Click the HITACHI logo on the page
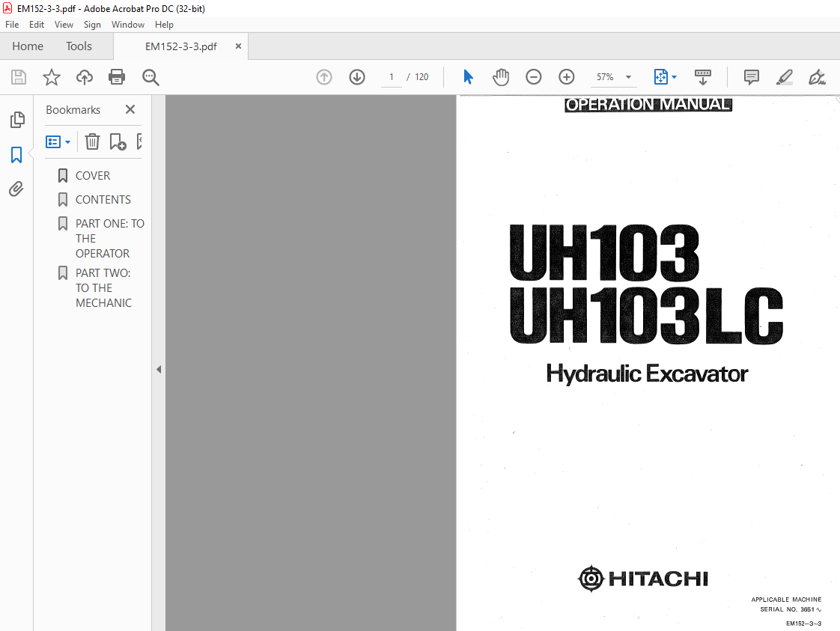840x631 pixels. pos(643,579)
